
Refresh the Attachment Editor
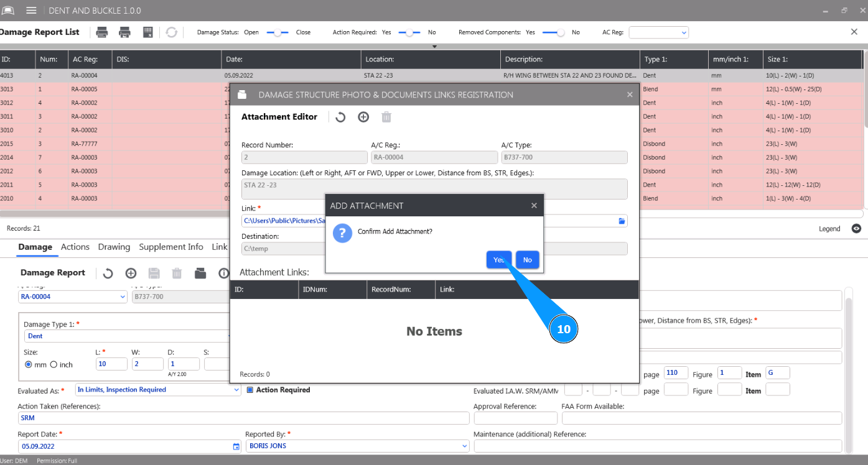click(x=340, y=117)
